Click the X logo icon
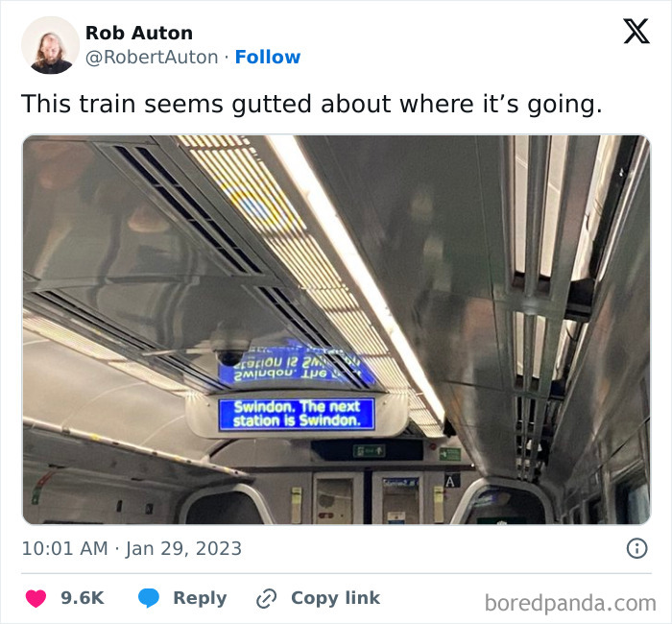 click(636, 31)
